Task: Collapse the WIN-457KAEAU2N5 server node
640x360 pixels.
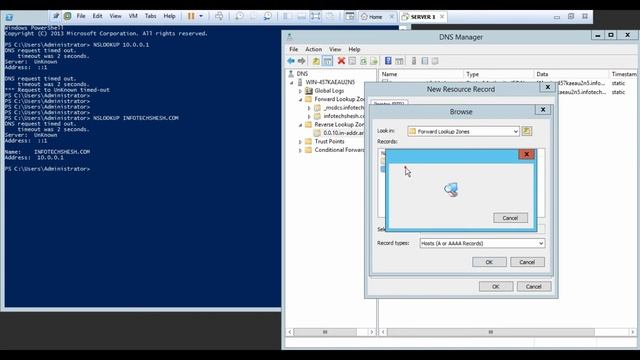Action: pos(292,82)
